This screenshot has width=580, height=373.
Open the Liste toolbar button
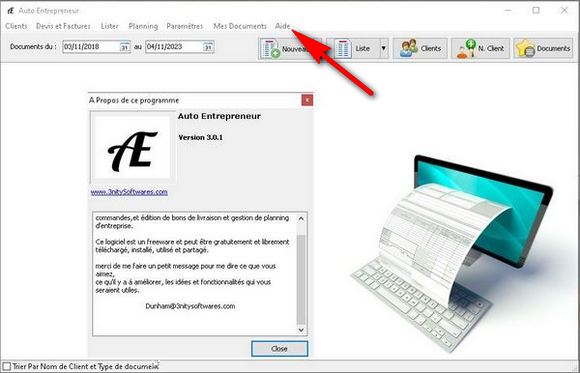click(x=353, y=48)
